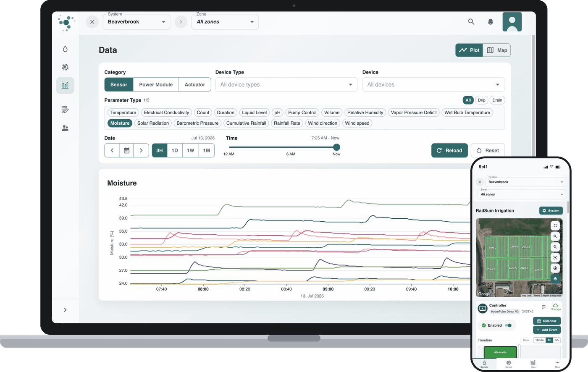588x372 pixels.
Task: Select the Drip parameter filter
Action: pos(481,100)
